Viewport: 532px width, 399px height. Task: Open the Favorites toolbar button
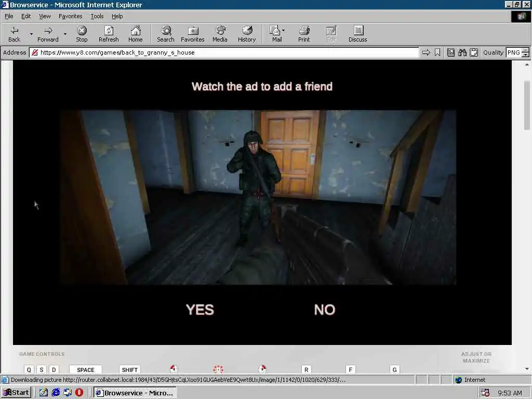193,34
